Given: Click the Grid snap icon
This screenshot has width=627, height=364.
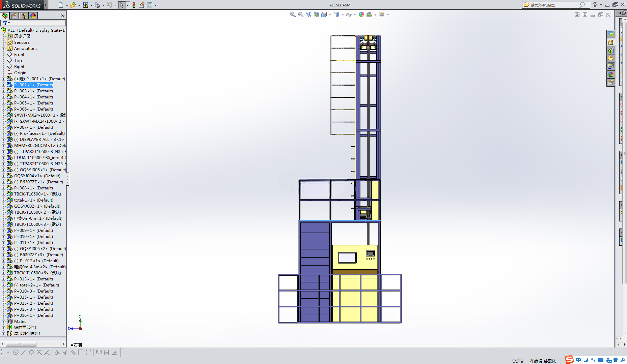Looking at the screenshot, I should pyautogui.click(x=107, y=353).
